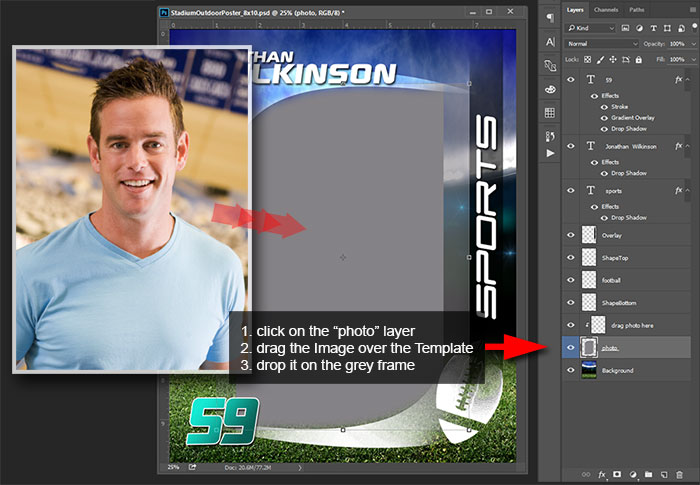Toggle visibility of ShapeTop layer

point(571,257)
